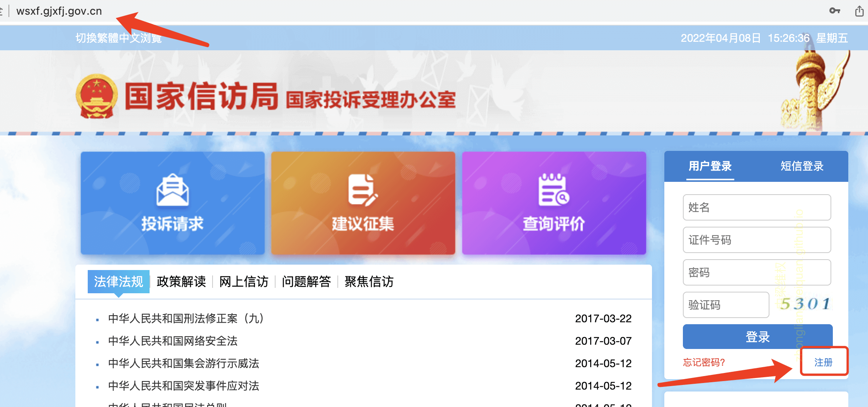Screen dimensions: 868x407
Task: Switch to 短信登录 tab
Action: coord(802,166)
